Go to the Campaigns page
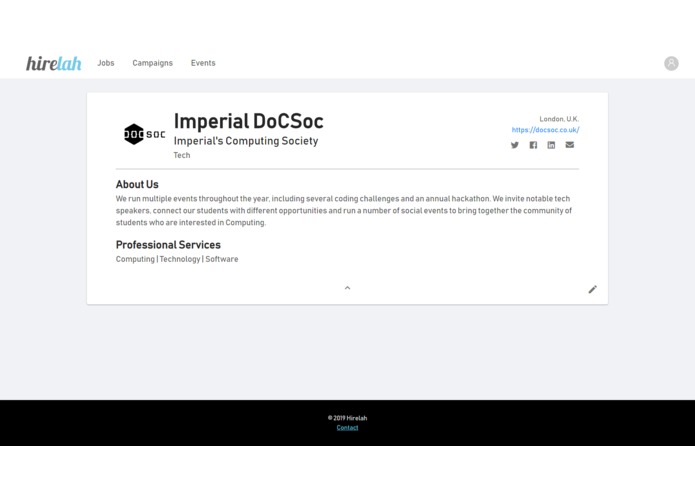This screenshot has width=695, height=494. pyautogui.click(x=152, y=63)
